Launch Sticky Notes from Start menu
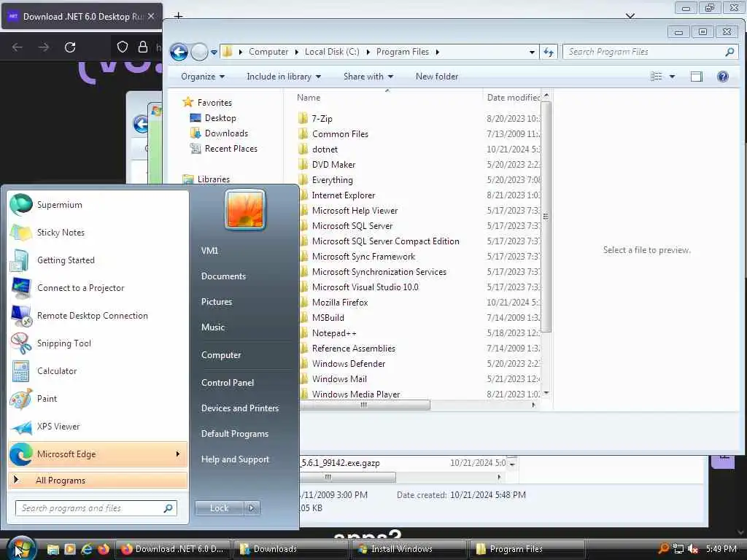 pos(98,233)
